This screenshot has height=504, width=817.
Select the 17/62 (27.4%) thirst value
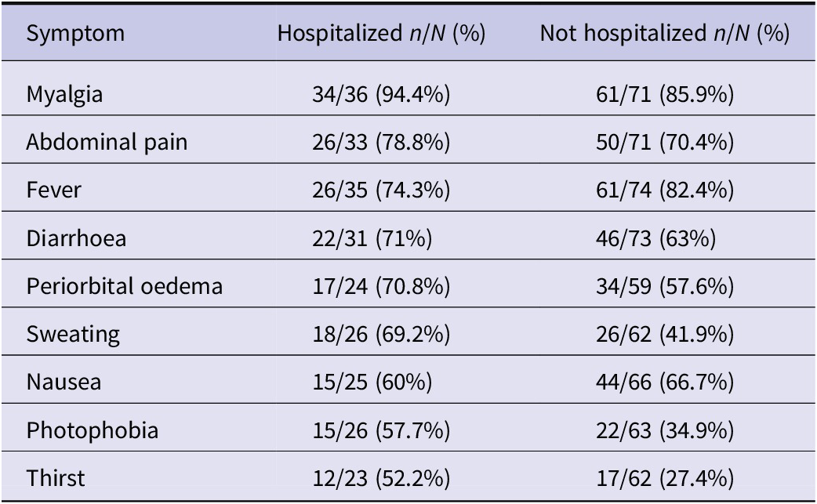[x=665, y=478]
